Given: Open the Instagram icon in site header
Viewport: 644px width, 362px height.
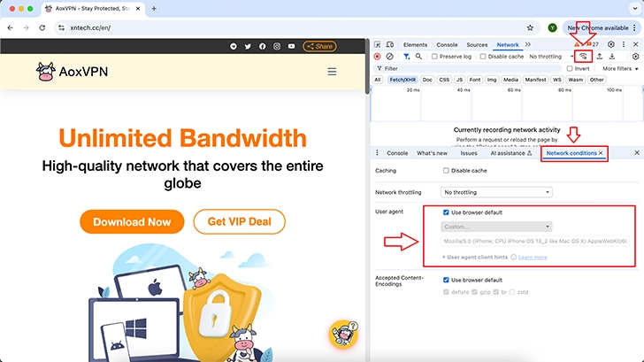Looking at the screenshot, I should pyautogui.click(x=277, y=46).
